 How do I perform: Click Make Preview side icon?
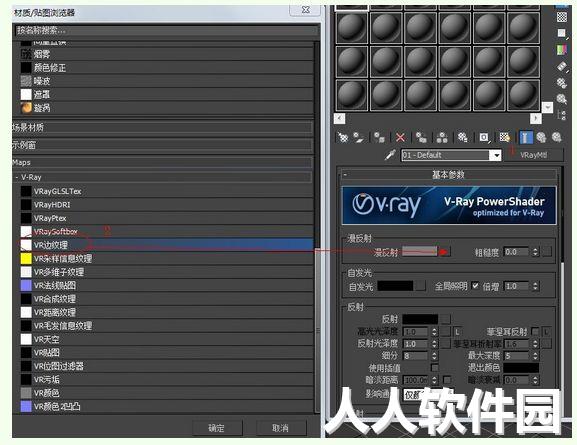pos(562,66)
